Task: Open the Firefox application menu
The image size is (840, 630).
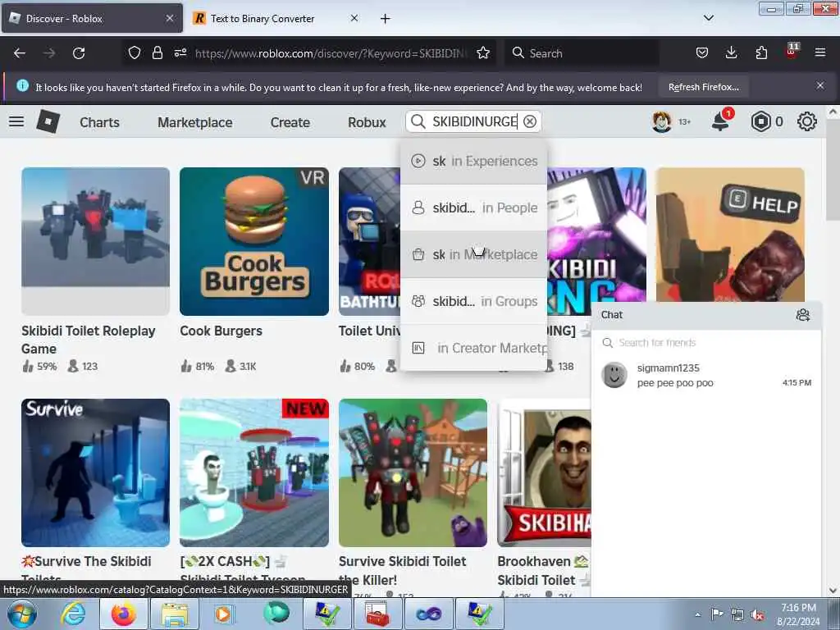Action: 819,53
